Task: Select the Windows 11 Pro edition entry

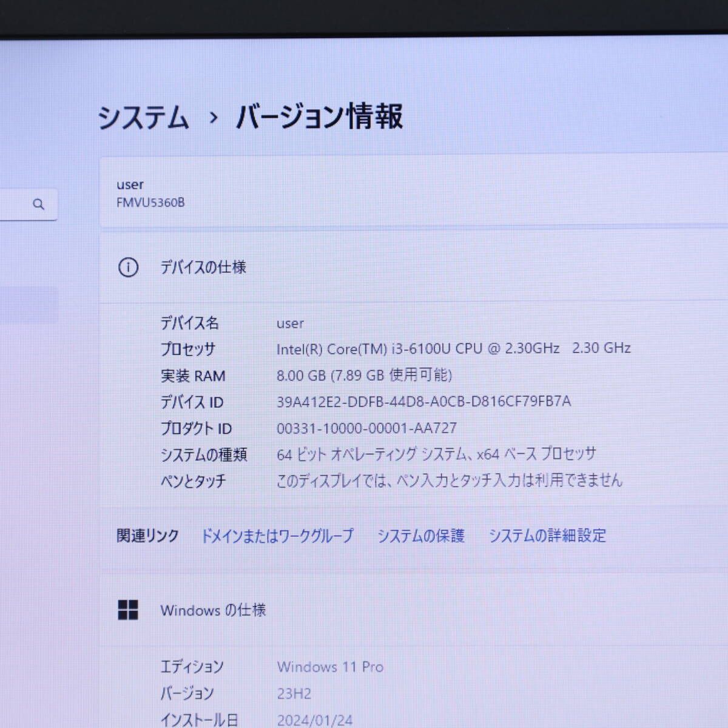Action: (x=330, y=667)
